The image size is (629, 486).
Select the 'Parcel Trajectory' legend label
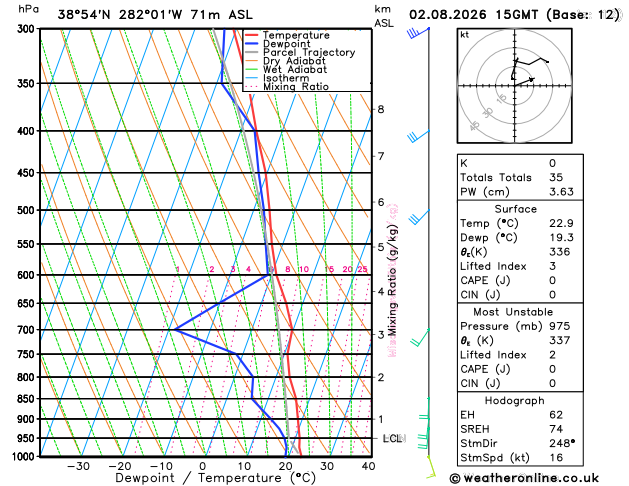pos(309,53)
